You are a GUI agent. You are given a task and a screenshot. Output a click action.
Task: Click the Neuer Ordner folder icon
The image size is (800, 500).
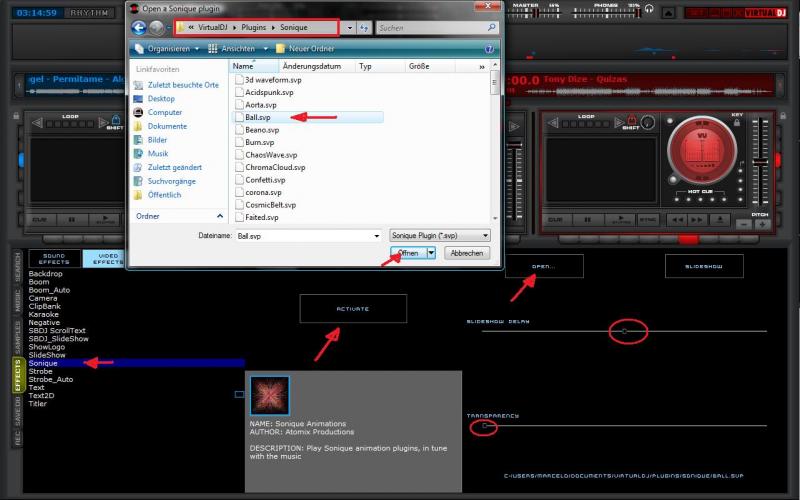pos(280,48)
